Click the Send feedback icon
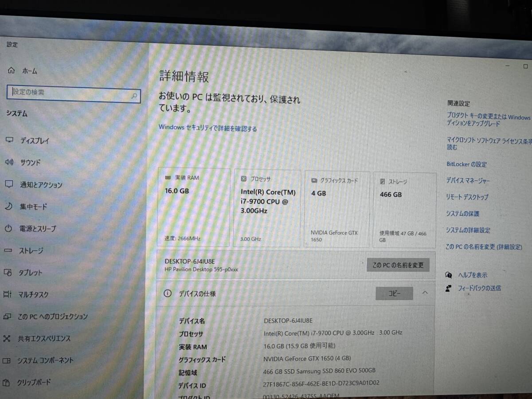 click(x=449, y=288)
